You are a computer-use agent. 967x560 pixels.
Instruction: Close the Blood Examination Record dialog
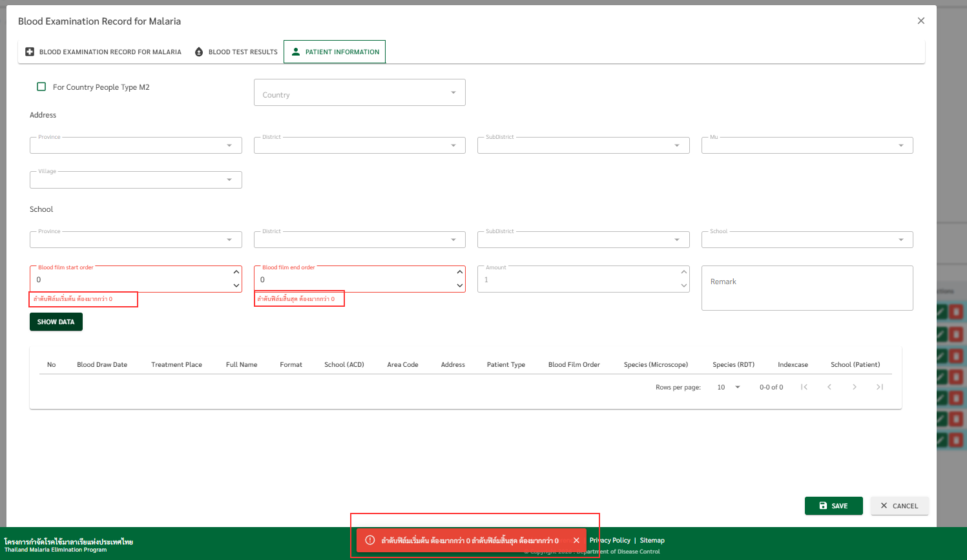coord(921,21)
